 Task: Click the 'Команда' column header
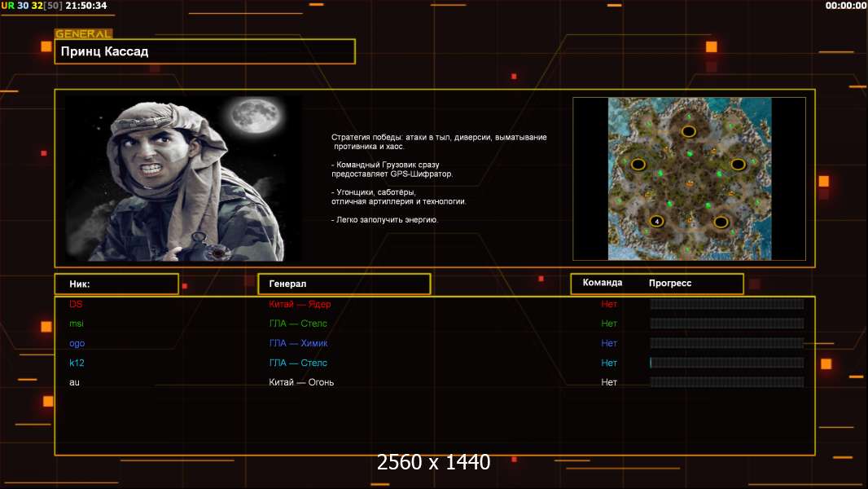[x=603, y=283]
